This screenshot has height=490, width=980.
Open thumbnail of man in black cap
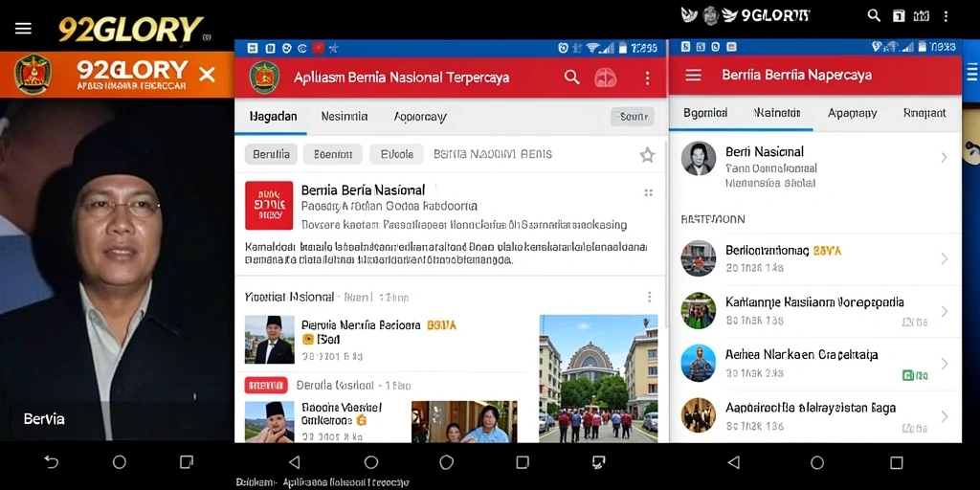(x=269, y=340)
